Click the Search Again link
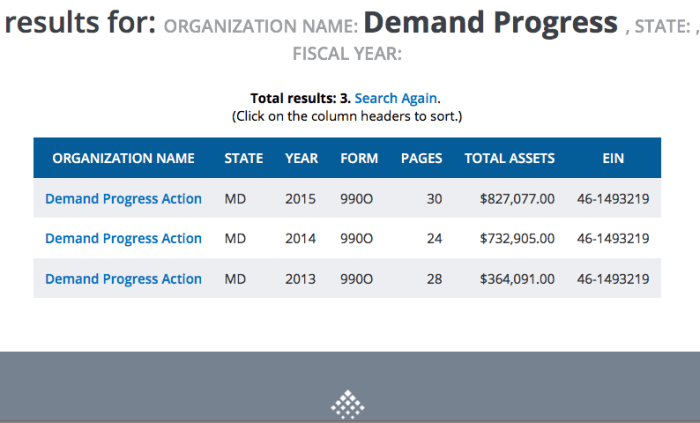 396,99
